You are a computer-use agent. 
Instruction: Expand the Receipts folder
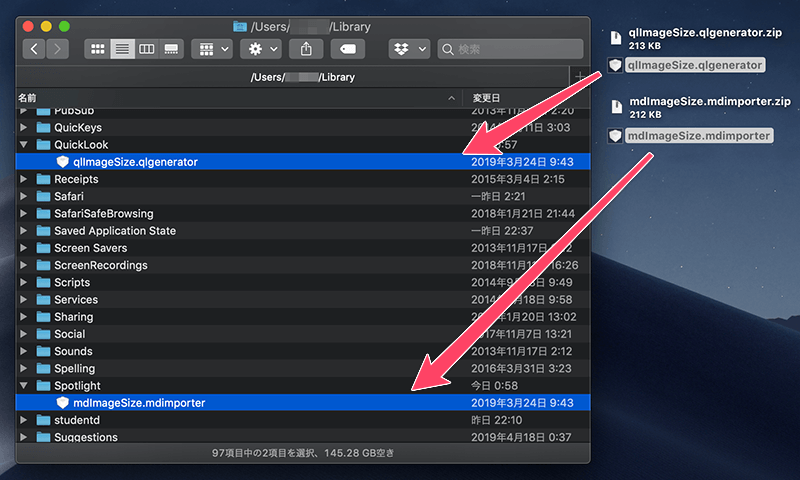point(23,179)
